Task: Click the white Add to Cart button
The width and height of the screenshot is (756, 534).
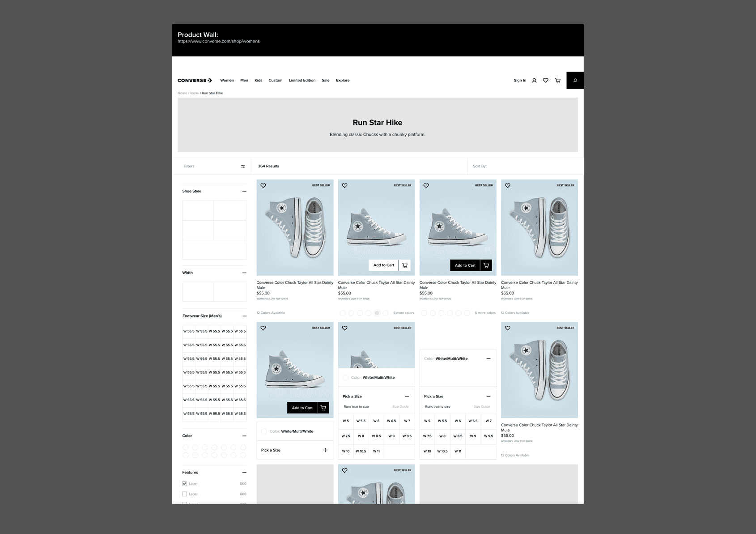Action: click(384, 265)
